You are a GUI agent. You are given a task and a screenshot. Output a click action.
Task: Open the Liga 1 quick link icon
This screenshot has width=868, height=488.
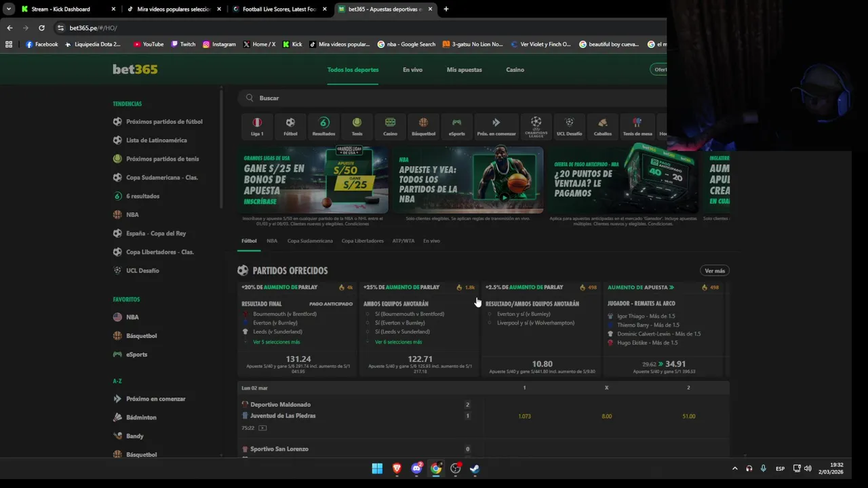click(x=257, y=126)
